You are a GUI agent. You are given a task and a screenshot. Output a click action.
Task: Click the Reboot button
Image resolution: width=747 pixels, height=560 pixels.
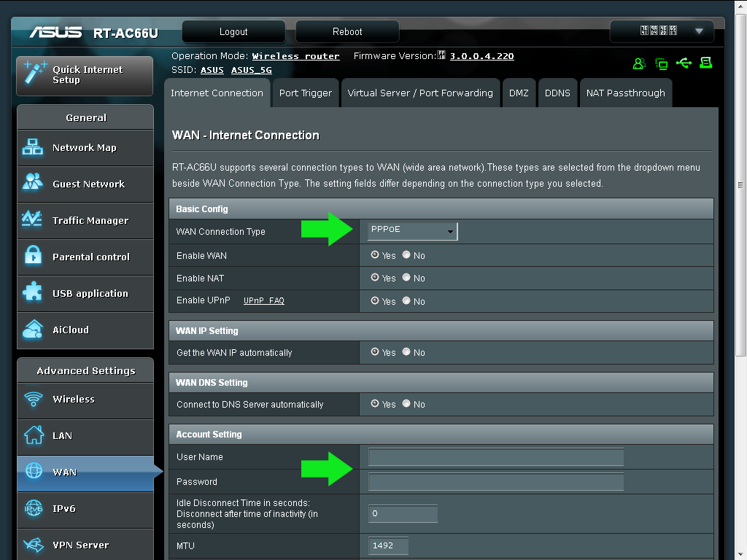click(x=347, y=31)
